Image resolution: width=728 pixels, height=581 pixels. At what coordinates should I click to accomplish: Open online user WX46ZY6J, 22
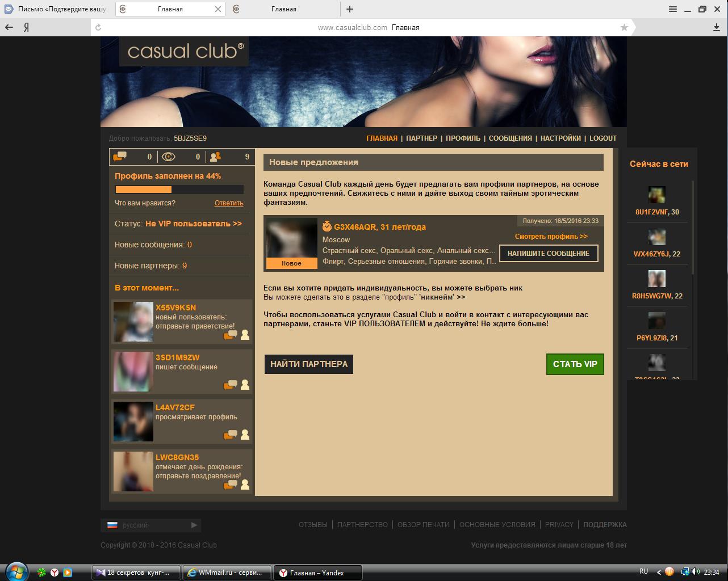657,254
